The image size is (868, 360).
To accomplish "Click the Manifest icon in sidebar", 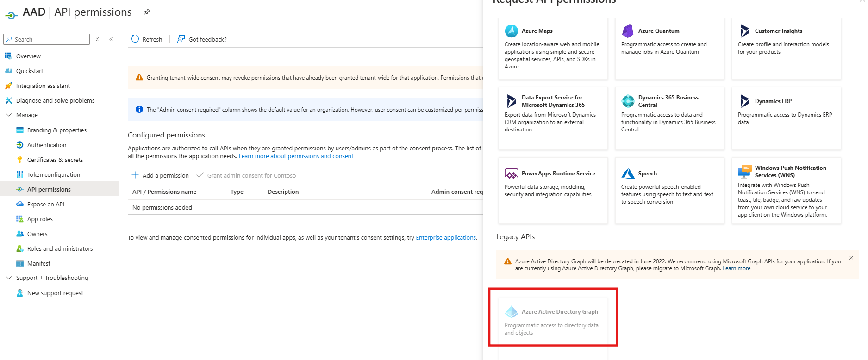I will pyautogui.click(x=20, y=263).
